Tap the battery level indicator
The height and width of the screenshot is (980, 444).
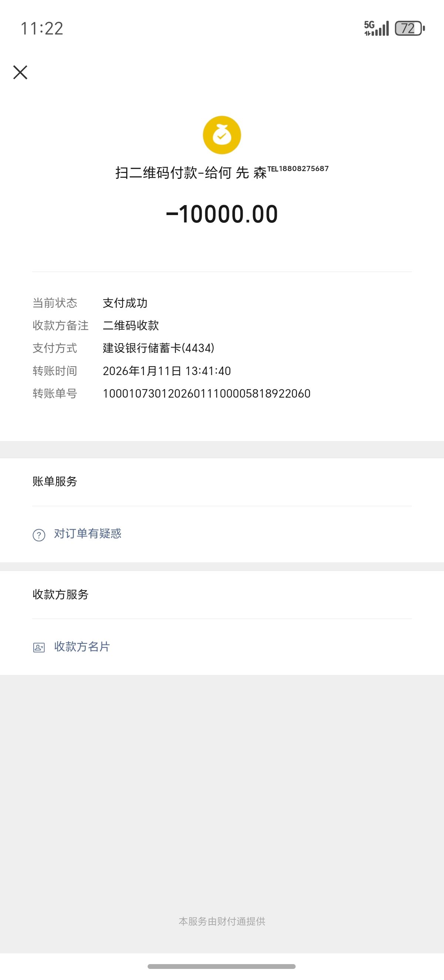coord(410,28)
